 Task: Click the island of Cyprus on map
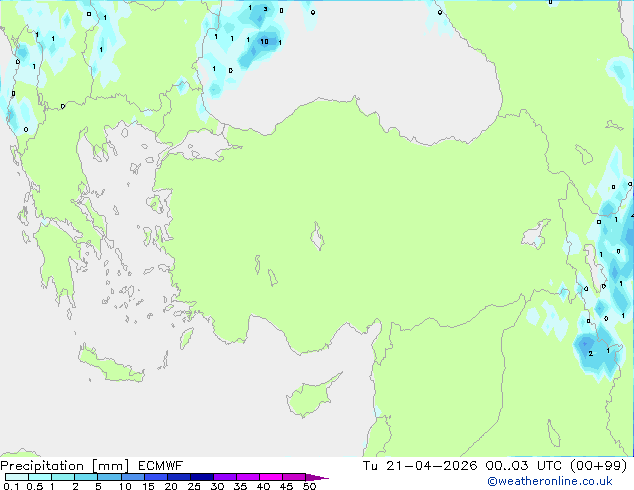click(309, 398)
